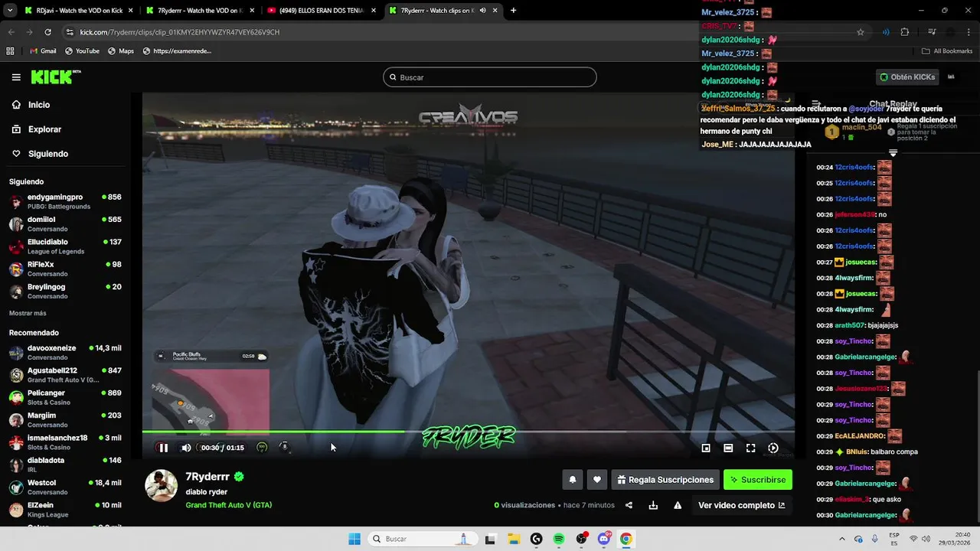This screenshot has height=551, width=980.
Task: Open Ellucidiablo channel in sidebar
Action: (65, 246)
